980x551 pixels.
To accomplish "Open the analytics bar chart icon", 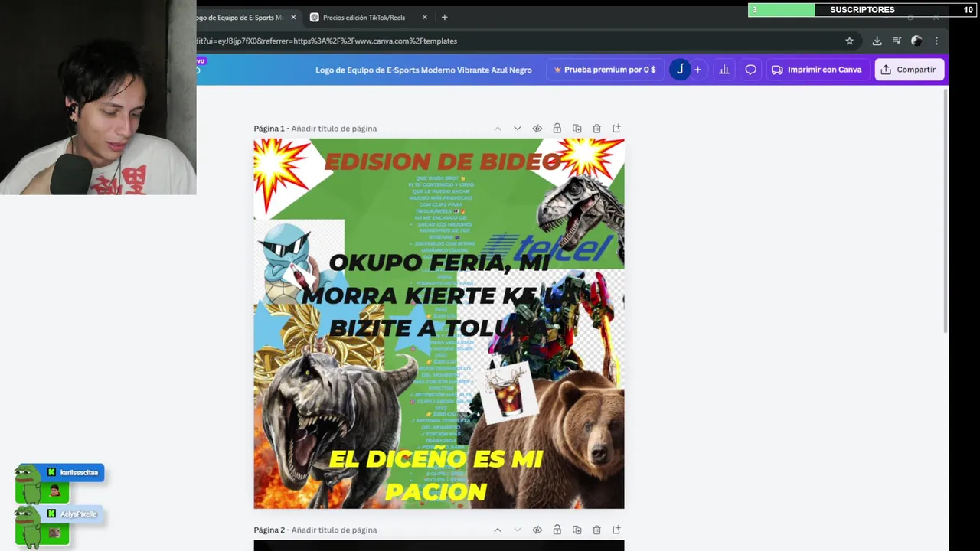I will (x=724, y=70).
